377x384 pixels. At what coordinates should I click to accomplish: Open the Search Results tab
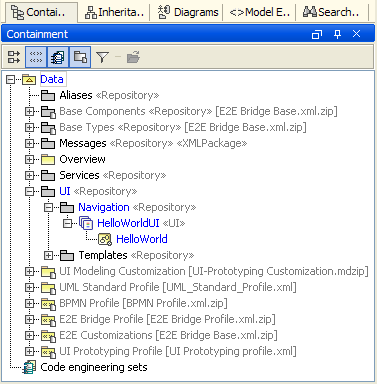point(331,12)
